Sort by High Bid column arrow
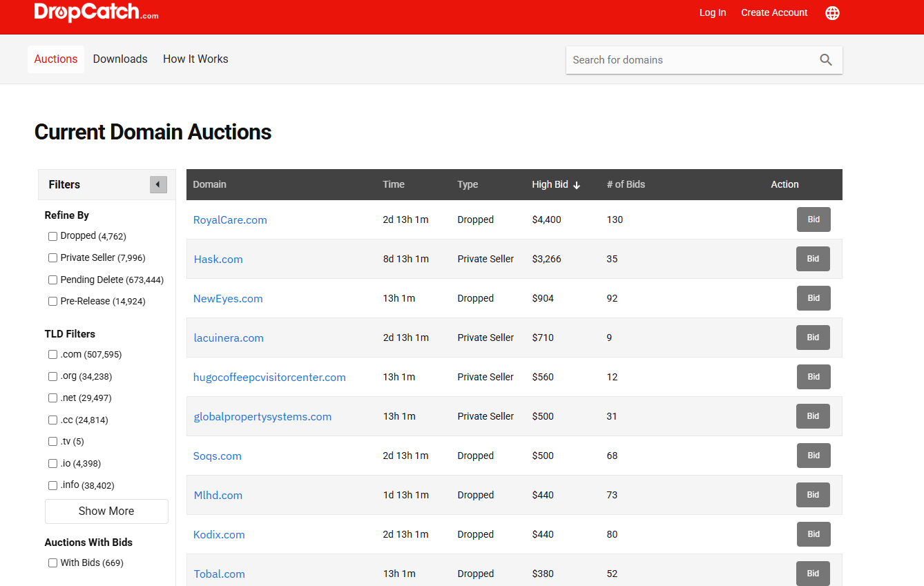Screen dimensions: 924x586 tap(577, 185)
